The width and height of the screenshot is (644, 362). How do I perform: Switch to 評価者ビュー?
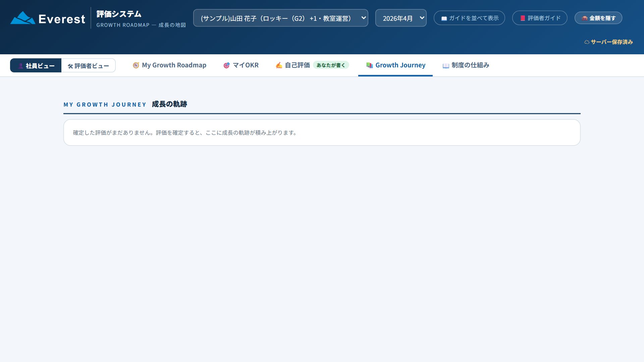89,66
